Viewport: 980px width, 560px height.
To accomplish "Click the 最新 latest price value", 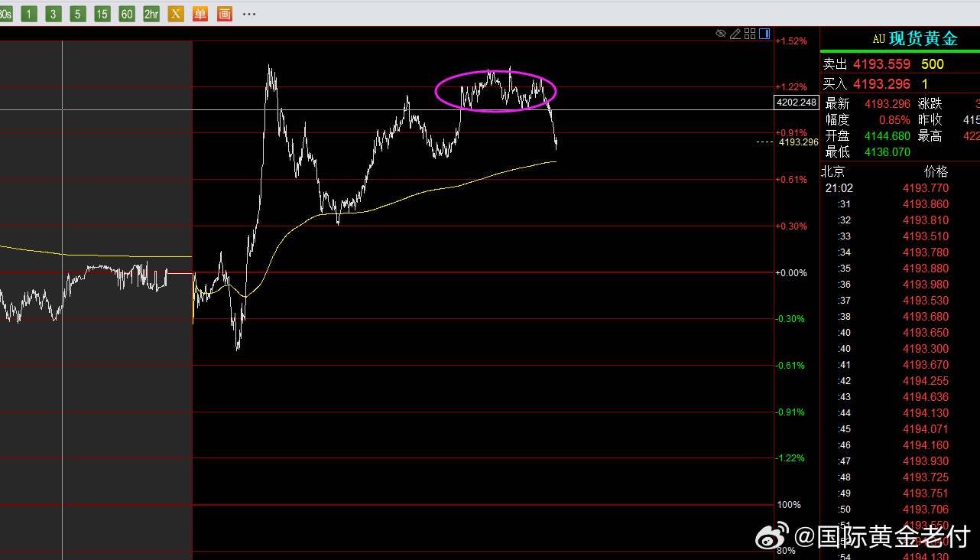I will [x=888, y=104].
